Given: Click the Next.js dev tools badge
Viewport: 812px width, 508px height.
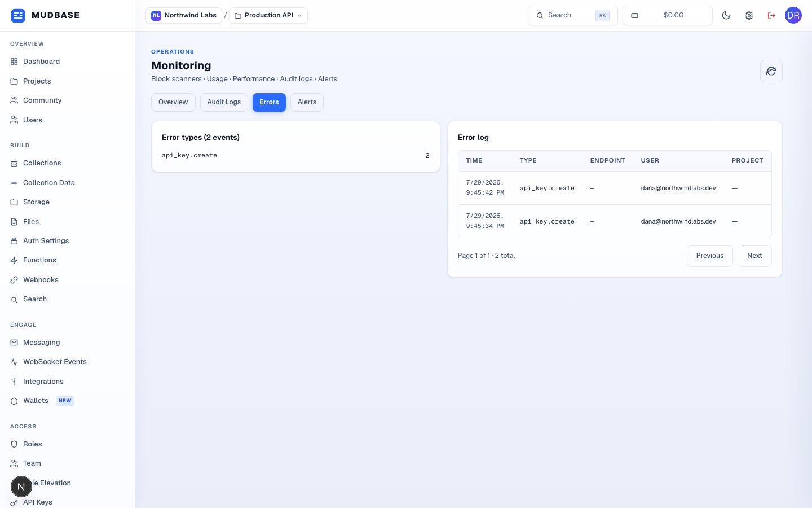Looking at the screenshot, I should [21, 487].
